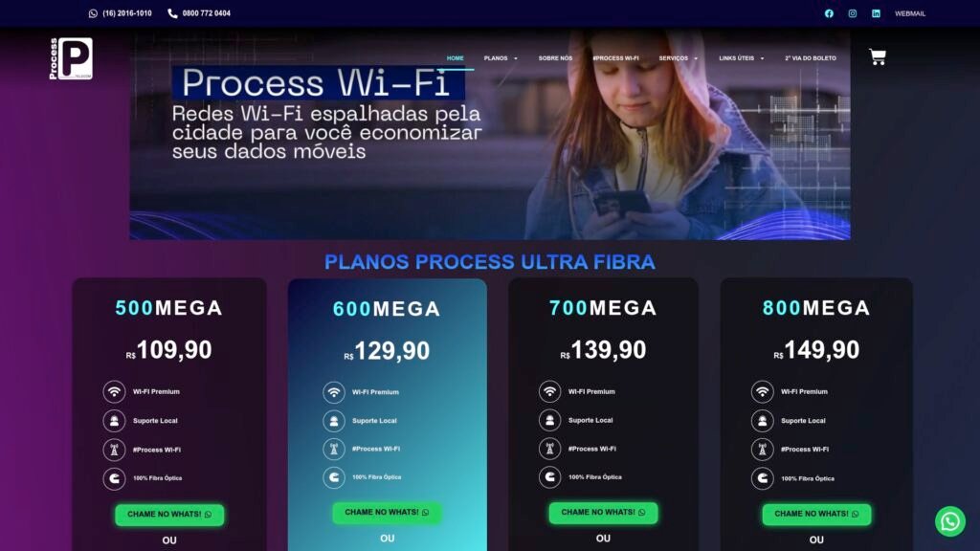Expand the Planos dropdown menu
980x551 pixels.
[501, 58]
